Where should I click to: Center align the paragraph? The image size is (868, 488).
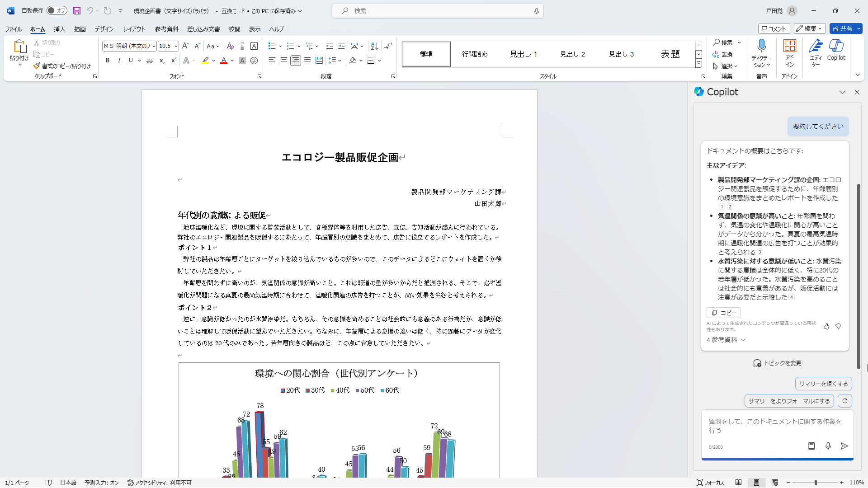tap(283, 61)
